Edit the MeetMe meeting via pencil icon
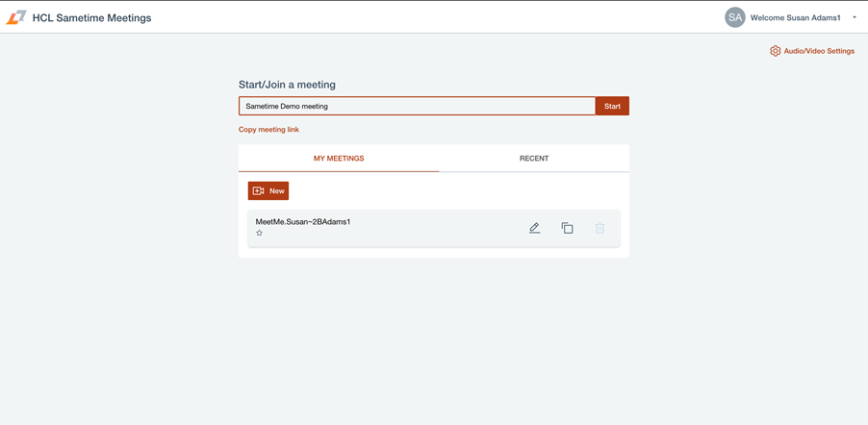868x425 pixels. (534, 228)
